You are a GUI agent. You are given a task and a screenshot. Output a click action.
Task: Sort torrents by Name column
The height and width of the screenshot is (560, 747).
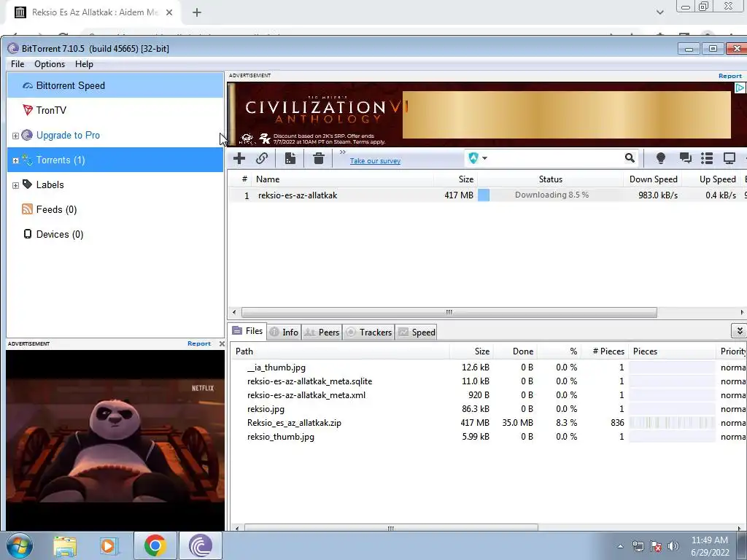[x=343, y=179]
